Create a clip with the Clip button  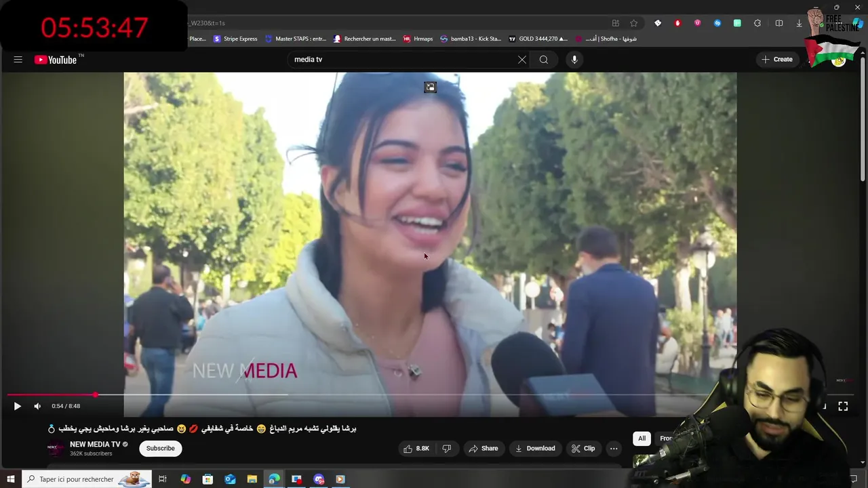(583, 448)
